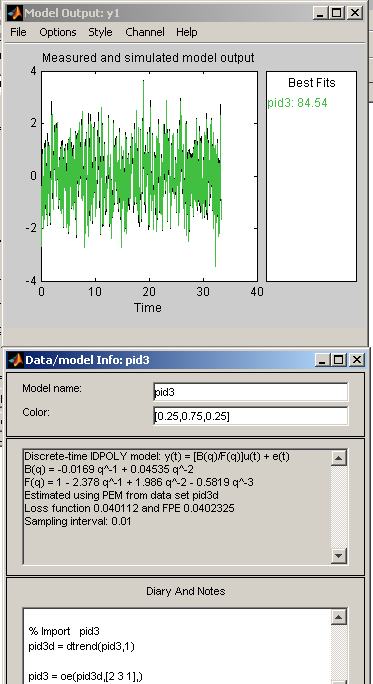Click the '% Import pid3' diary line
This screenshot has height=684, width=373.
pos(64,631)
